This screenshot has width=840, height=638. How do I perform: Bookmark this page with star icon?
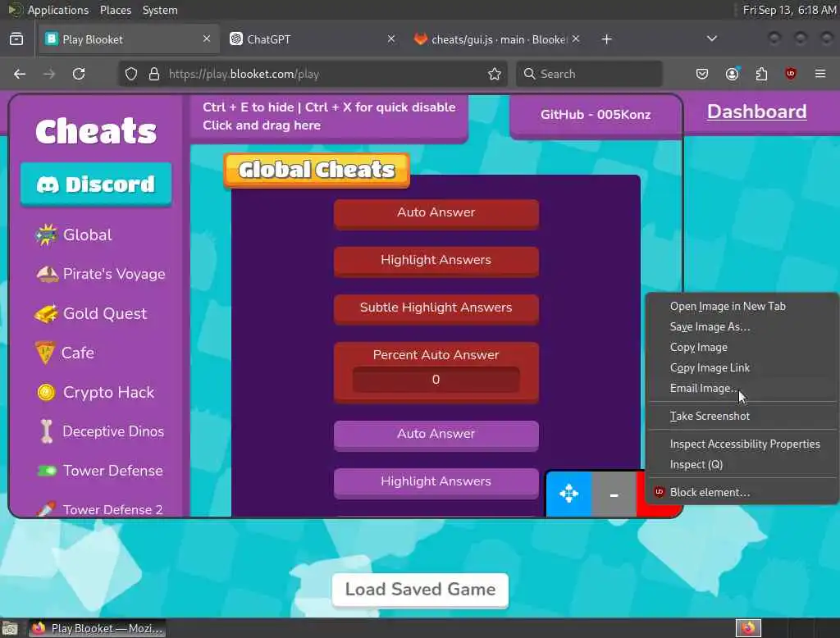click(x=495, y=74)
